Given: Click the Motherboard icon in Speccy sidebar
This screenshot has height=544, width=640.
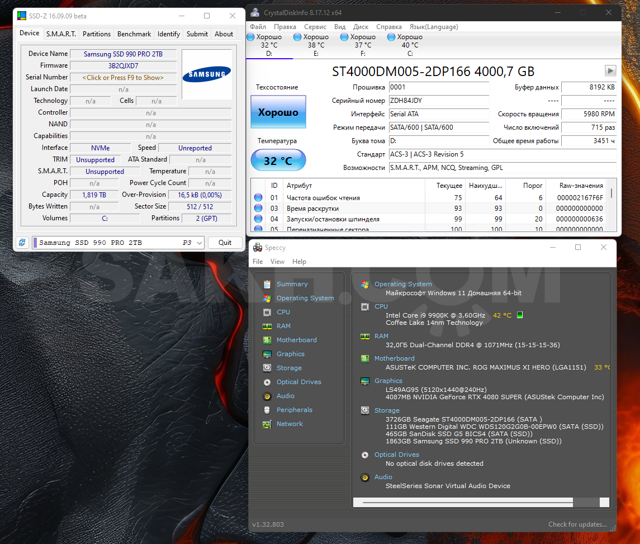Looking at the screenshot, I should tap(267, 340).
